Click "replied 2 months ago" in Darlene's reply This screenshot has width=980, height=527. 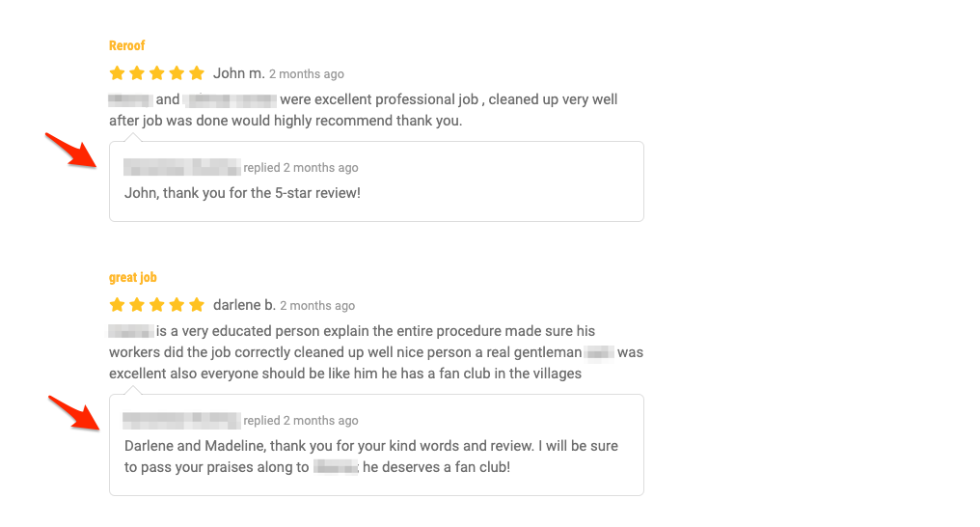tap(301, 421)
